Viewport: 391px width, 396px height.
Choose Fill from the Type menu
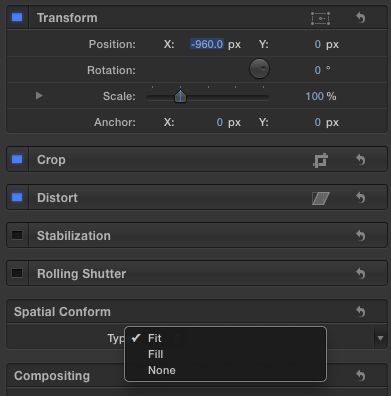point(156,354)
